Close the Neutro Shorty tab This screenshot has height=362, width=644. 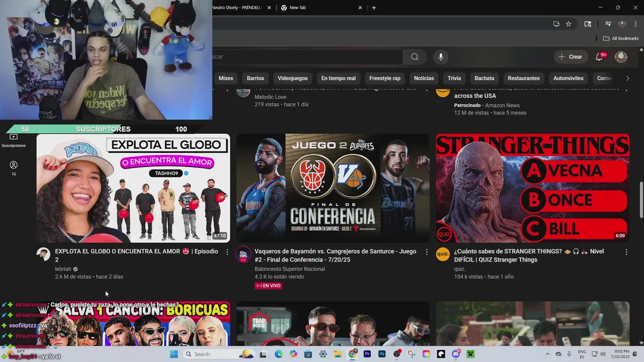point(269,8)
